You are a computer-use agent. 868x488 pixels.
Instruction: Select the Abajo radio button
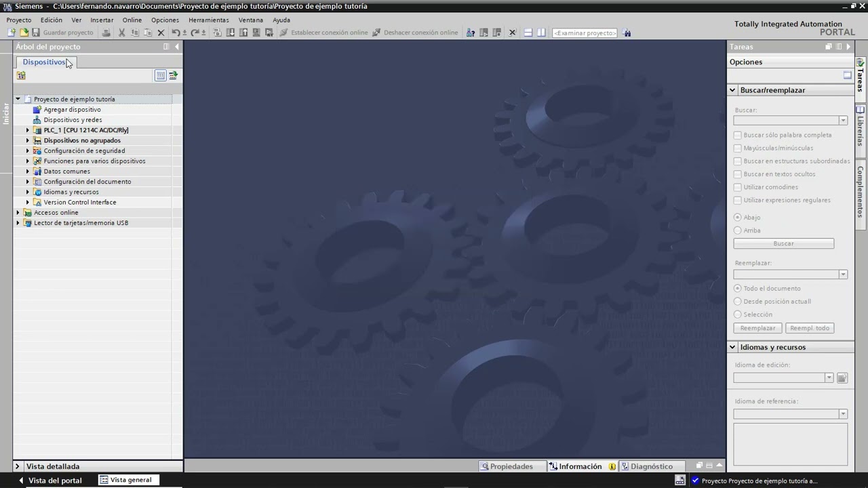click(x=738, y=217)
